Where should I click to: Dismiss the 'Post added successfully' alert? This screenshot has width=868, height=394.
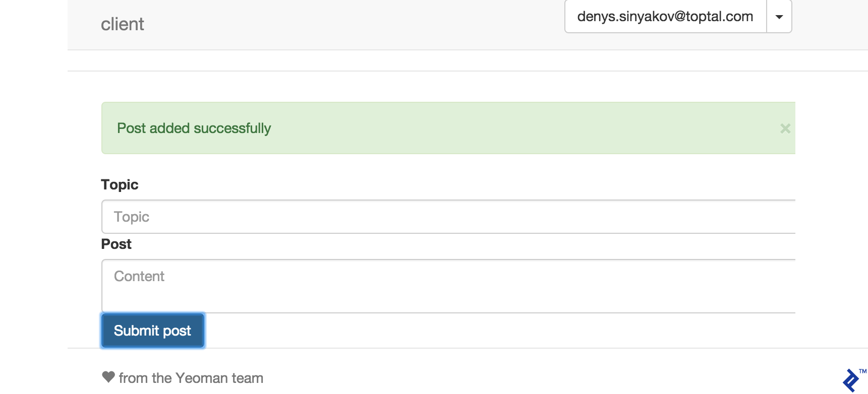tap(785, 128)
